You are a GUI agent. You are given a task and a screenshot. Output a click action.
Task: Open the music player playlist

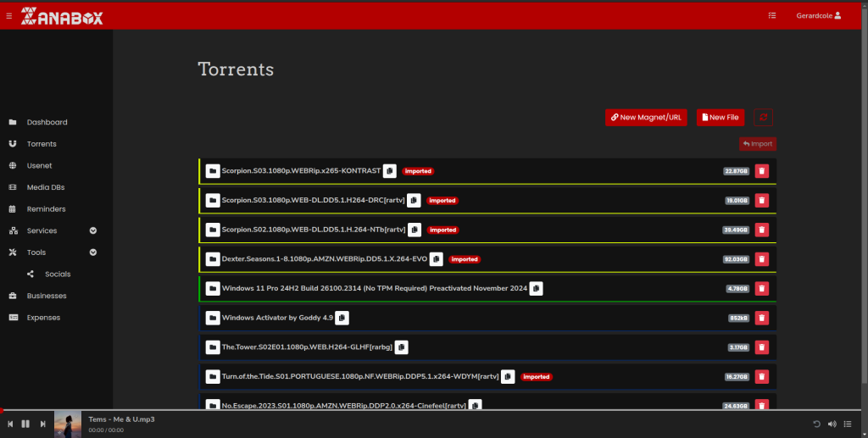[848, 424]
